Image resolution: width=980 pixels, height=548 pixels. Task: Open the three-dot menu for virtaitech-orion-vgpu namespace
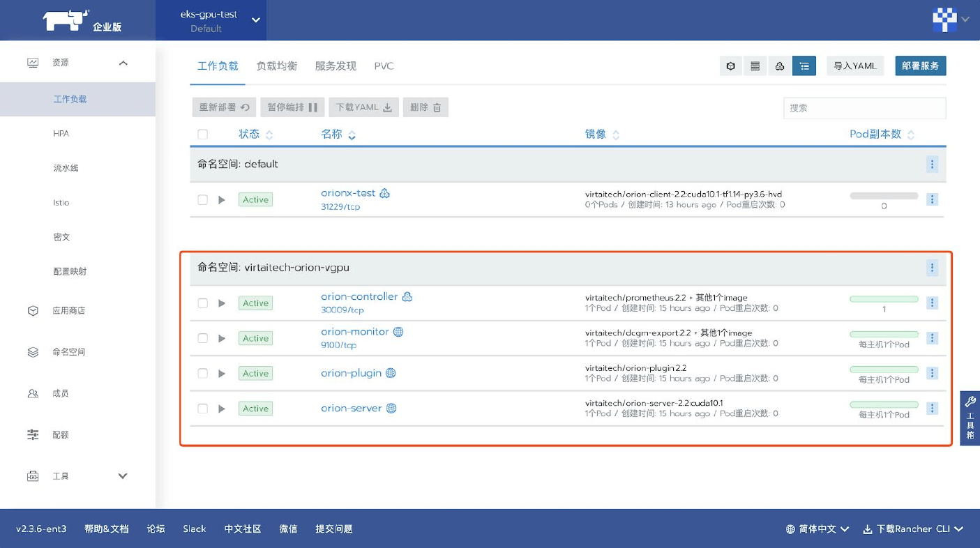click(x=932, y=268)
